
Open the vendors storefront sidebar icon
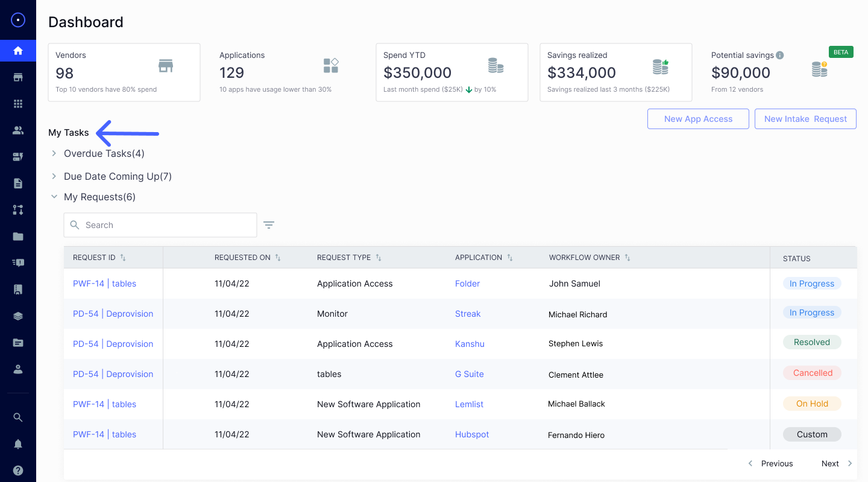[x=18, y=77]
